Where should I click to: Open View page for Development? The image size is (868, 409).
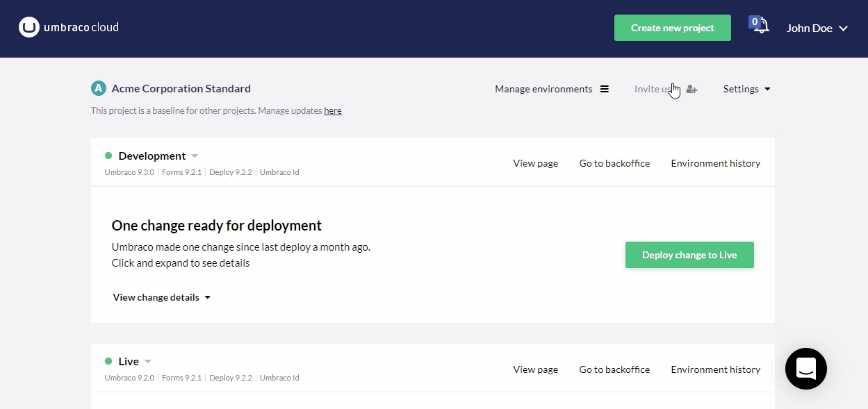(x=535, y=163)
